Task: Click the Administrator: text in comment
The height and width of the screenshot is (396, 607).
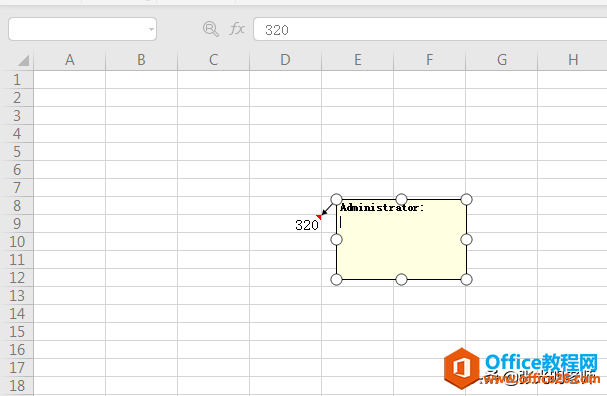Action: click(382, 207)
